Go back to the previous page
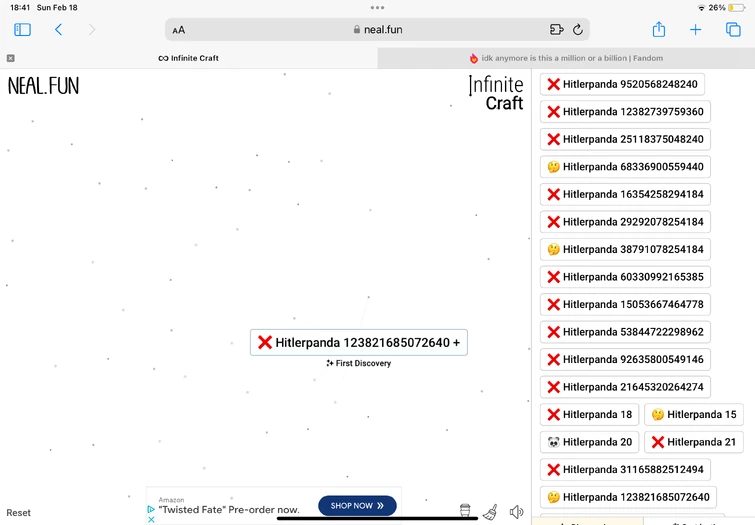The width and height of the screenshot is (755, 525). [x=58, y=30]
